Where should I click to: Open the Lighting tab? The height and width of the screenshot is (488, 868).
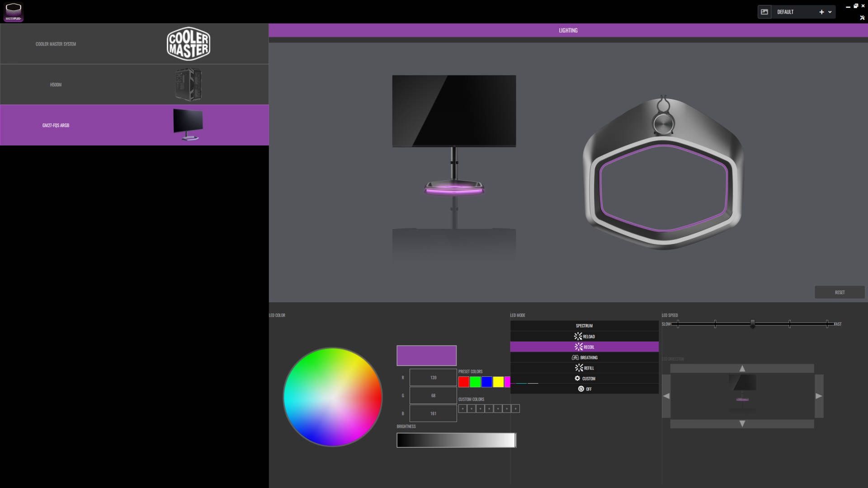click(568, 30)
